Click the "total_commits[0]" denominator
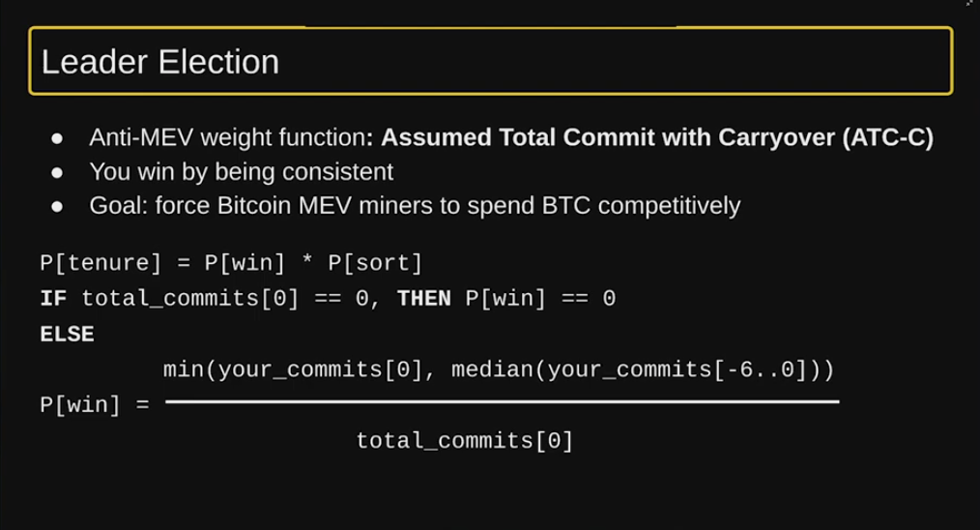Viewport: 980px width, 530px height. click(465, 441)
